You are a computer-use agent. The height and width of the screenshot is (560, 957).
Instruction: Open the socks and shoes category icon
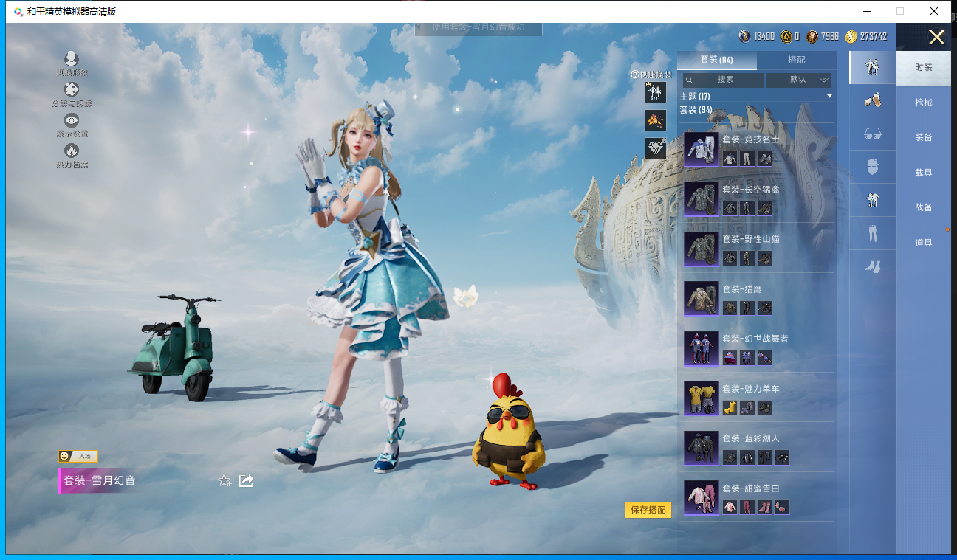872,266
